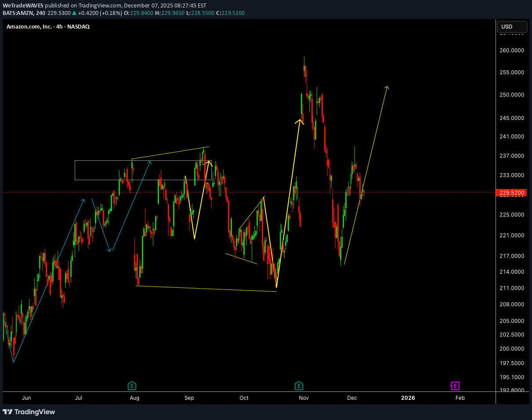Click the 2026 label on time axis
Viewport: 532px width, 420px height.
pos(408,398)
